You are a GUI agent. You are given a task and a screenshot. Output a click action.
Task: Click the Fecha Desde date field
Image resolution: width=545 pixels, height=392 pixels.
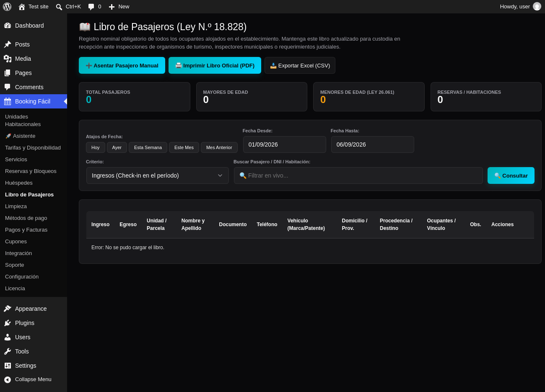(x=285, y=144)
